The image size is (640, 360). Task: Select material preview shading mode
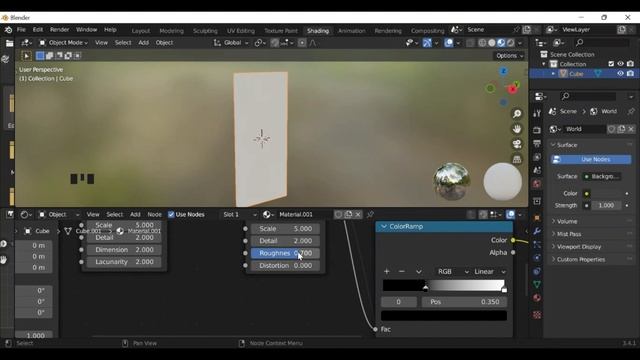pyautogui.click(x=501, y=43)
